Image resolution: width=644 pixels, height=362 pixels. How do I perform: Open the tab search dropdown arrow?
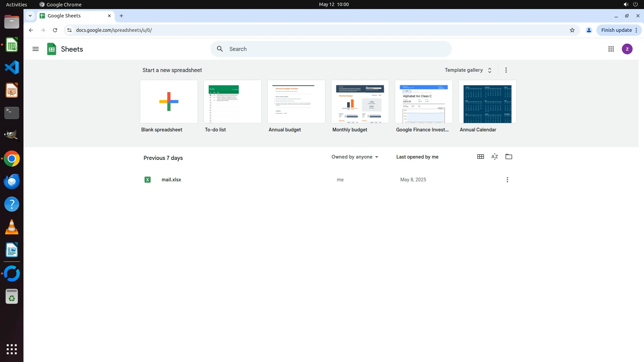[x=30, y=16]
